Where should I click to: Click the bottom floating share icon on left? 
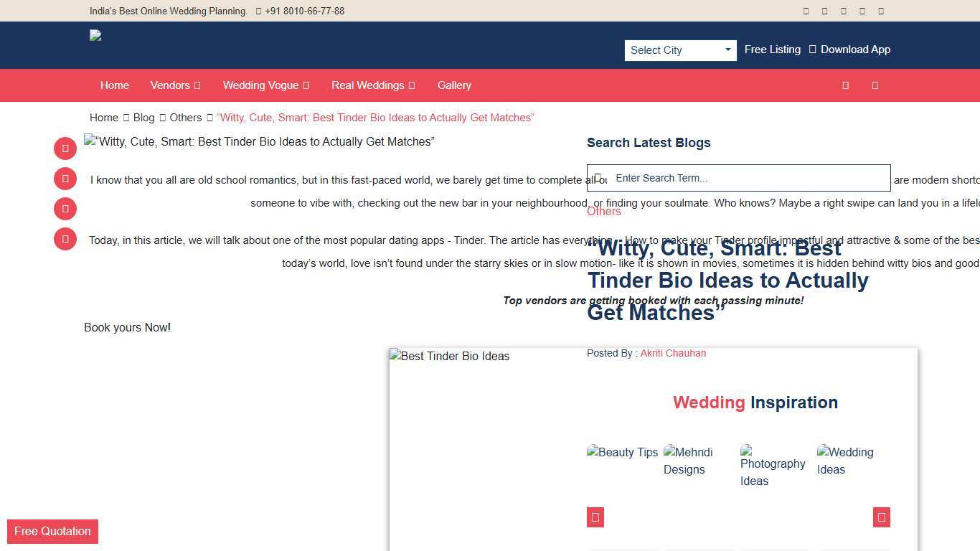[65, 239]
